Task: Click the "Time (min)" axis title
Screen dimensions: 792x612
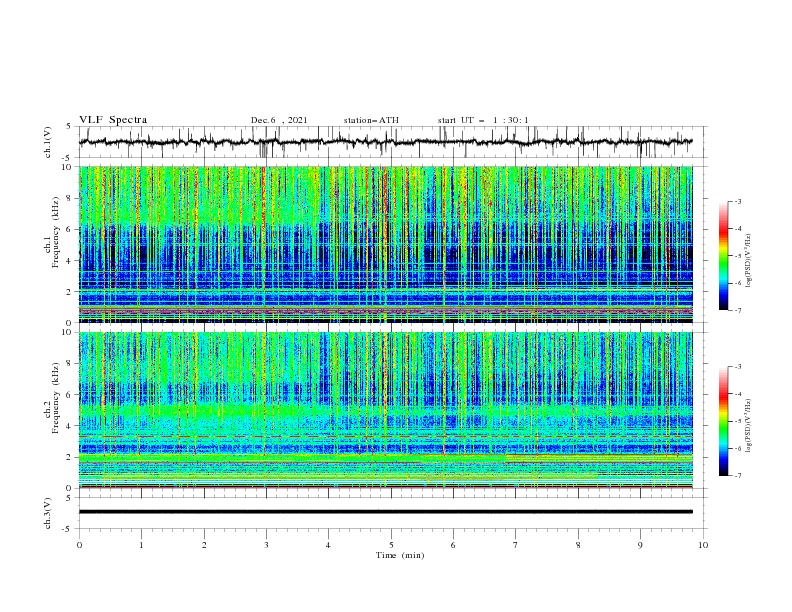Action: (400, 555)
